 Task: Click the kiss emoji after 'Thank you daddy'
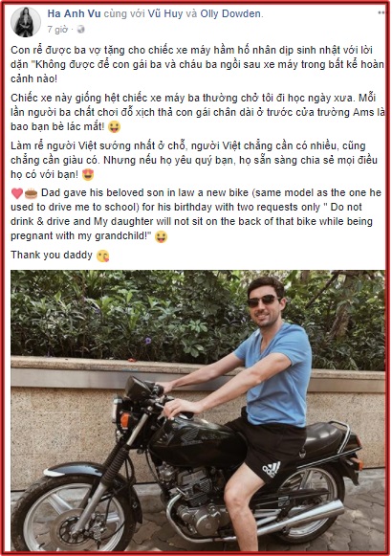coord(102,256)
